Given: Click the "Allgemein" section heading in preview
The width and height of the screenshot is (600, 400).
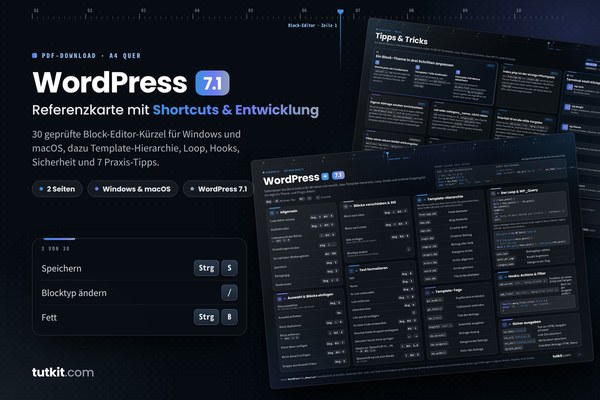Looking at the screenshot, I should point(288,211).
